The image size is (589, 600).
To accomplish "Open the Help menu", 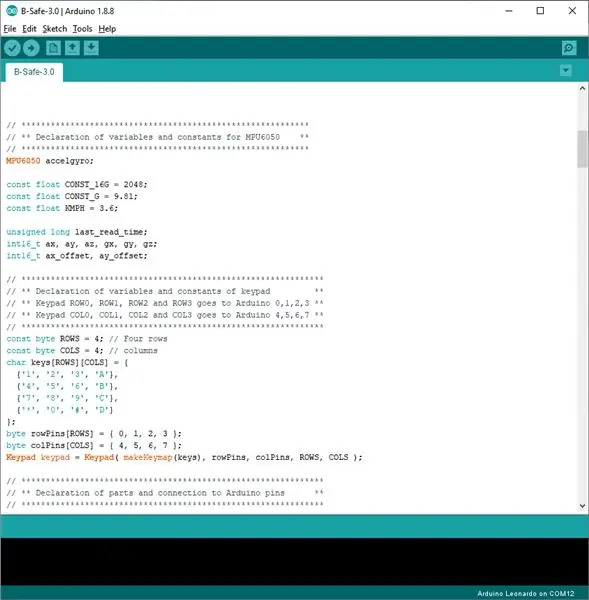I will pos(107,29).
